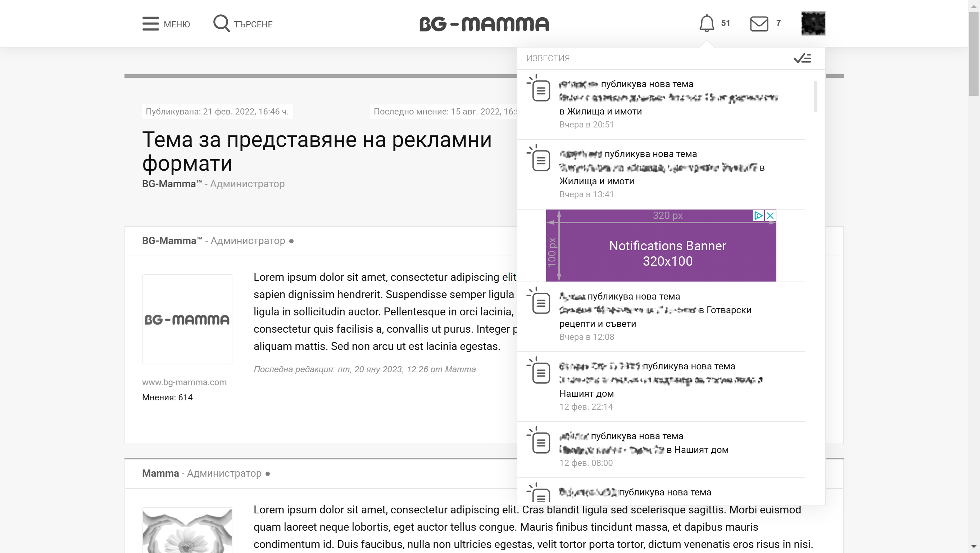
Task: Open 'в Нашият дом' in the 08:00 notification
Action: pyautogui.click(x=698, y=450)
